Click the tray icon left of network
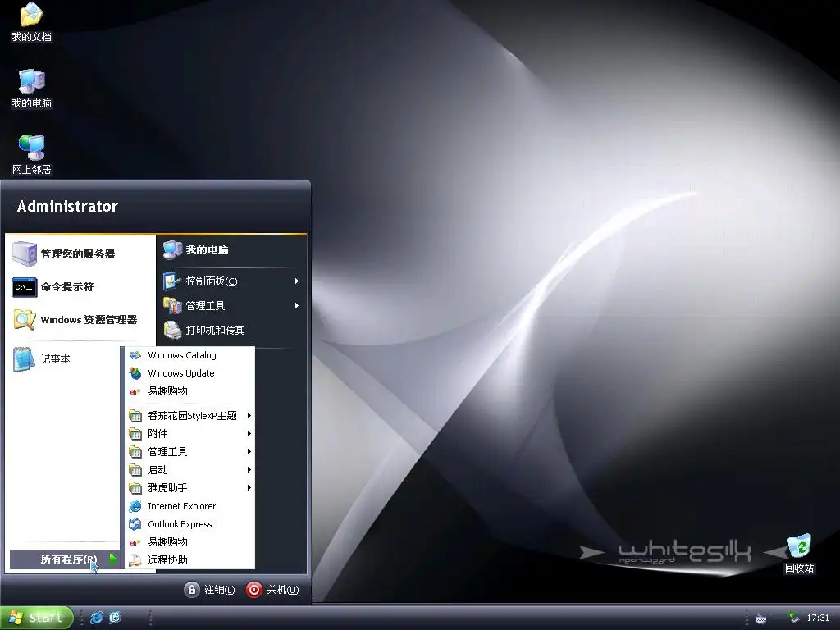This screenshot has height=630, width=840. [760, 619]
